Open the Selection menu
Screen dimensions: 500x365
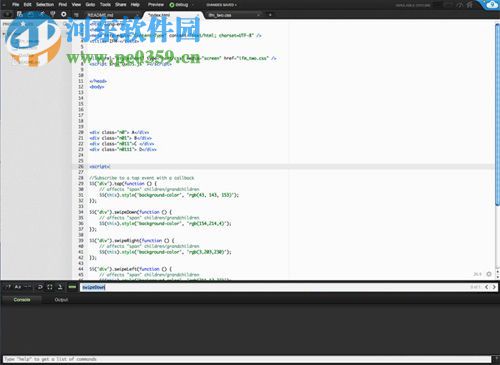45,5
